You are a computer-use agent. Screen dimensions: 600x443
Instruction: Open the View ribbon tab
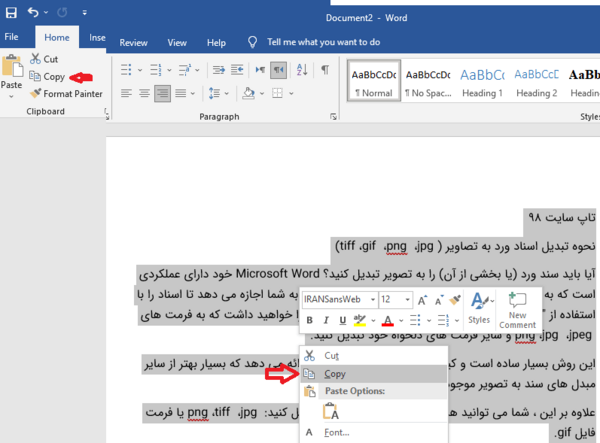(x=177, y=42)
